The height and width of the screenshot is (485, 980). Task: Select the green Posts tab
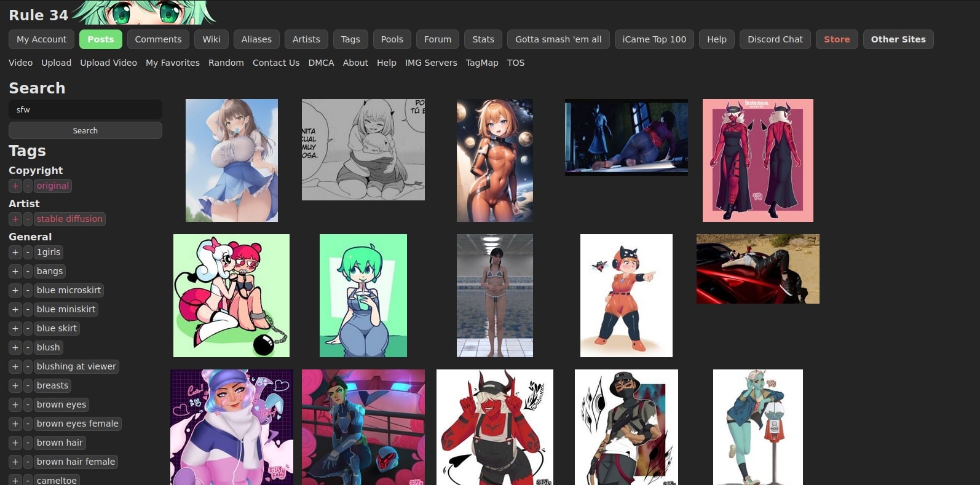pyautogui.click(x=101, y=39)
